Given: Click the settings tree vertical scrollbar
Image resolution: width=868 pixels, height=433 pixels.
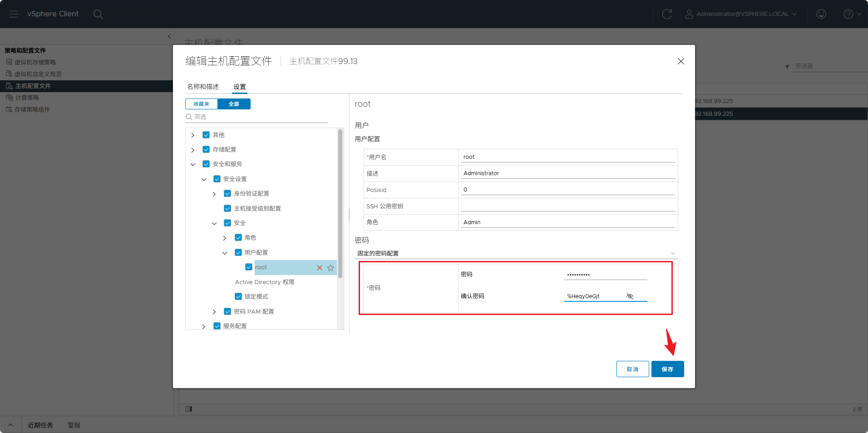Looking at the screenshot, I should (340, 204).
